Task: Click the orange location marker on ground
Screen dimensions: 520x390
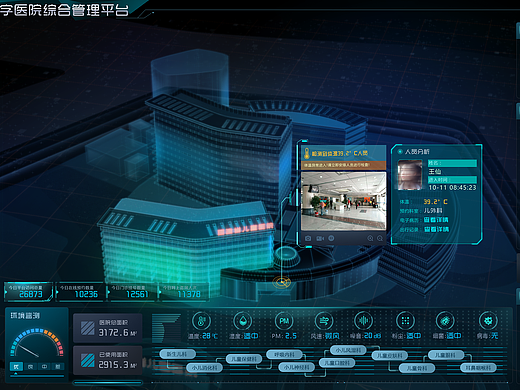Action: (282, 283)
